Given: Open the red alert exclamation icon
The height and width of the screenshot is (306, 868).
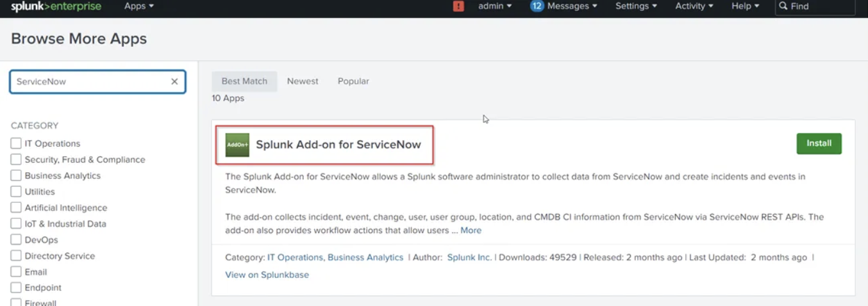Looking at the screenshot, I should click(x=458, y=6).
